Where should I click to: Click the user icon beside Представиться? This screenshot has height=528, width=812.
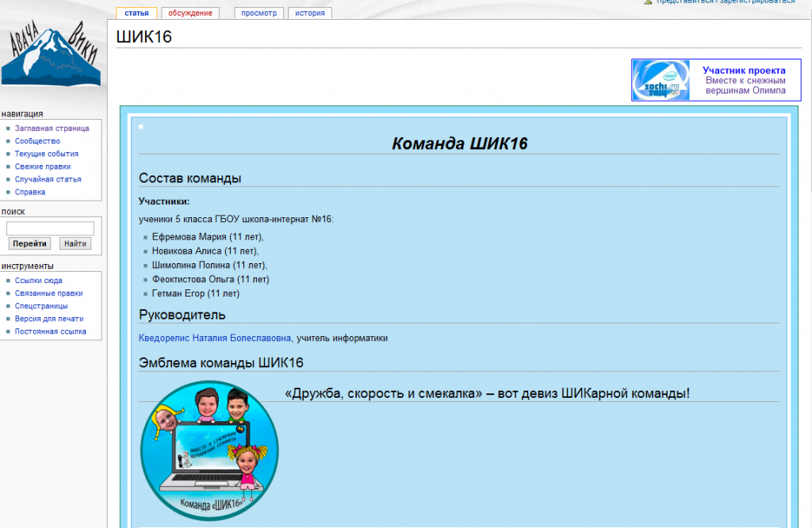click(648, 2)
